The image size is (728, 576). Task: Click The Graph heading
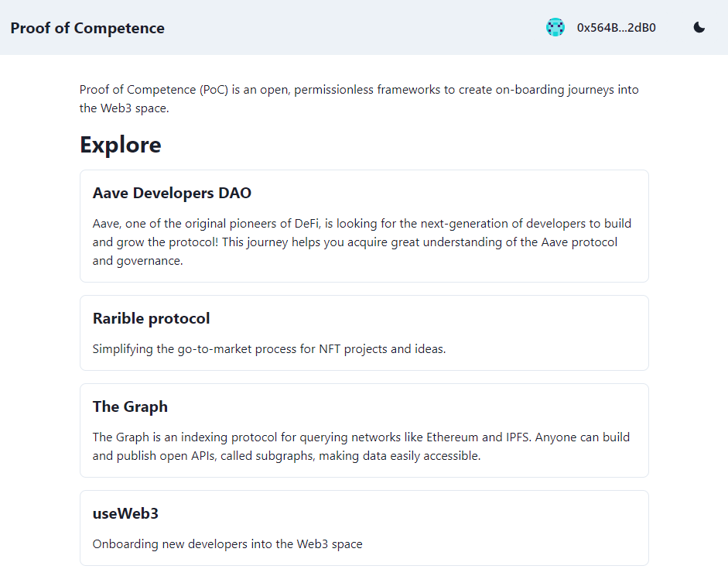130,407
